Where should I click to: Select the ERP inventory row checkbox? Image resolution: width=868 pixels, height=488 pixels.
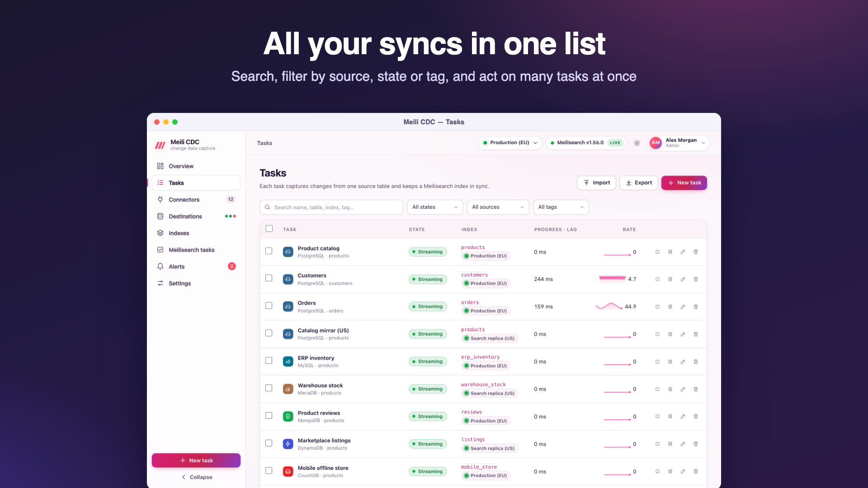pyautogui.click(x=269, y=361)
